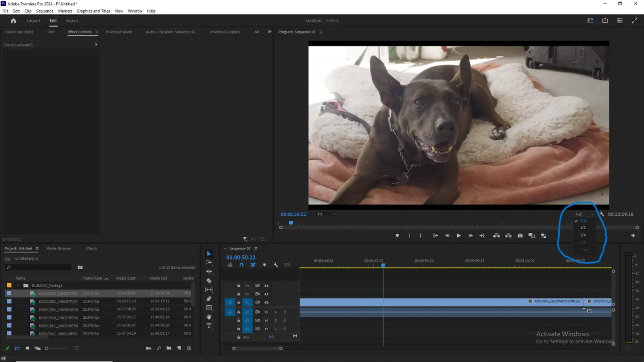Screen dimensions: 644x362
Task: Switch to the Media Browser tab
Action: [59, 249]
